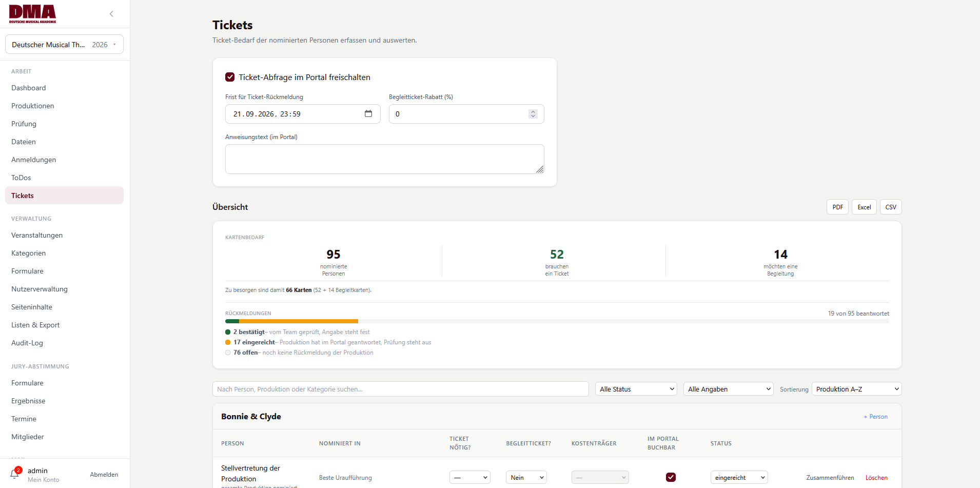Open the Deutscher Musical Theater 2026 selector
The height and width of the screenshot is (488, 980).
64,45
